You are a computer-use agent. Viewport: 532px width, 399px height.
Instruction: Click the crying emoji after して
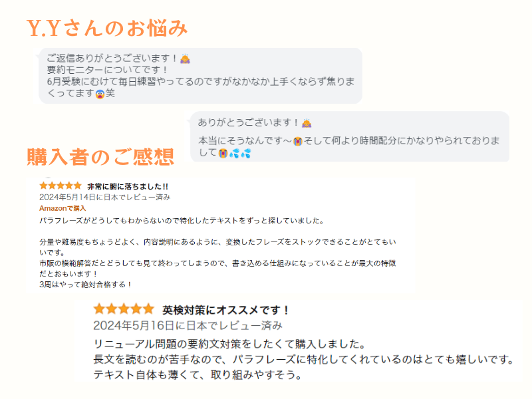click(223, 154)
